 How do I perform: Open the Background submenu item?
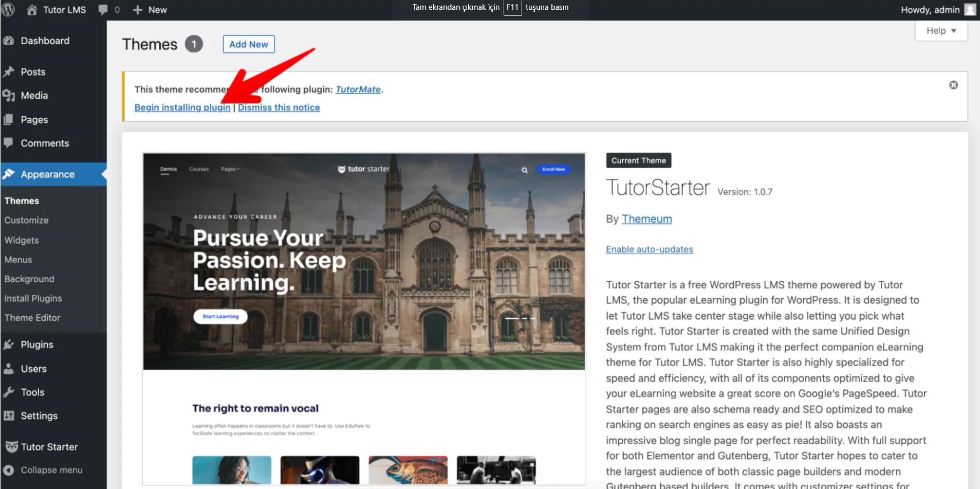[29, 279]
